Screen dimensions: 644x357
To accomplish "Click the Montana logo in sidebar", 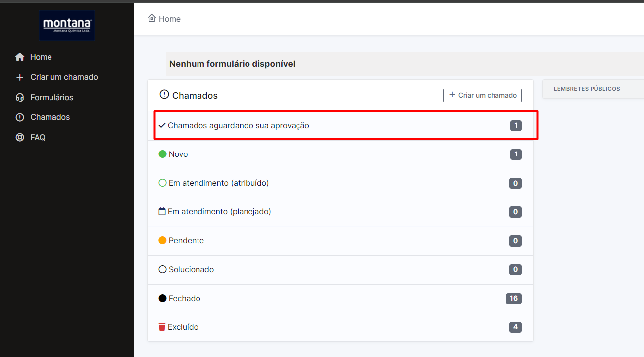I will 67,25.
